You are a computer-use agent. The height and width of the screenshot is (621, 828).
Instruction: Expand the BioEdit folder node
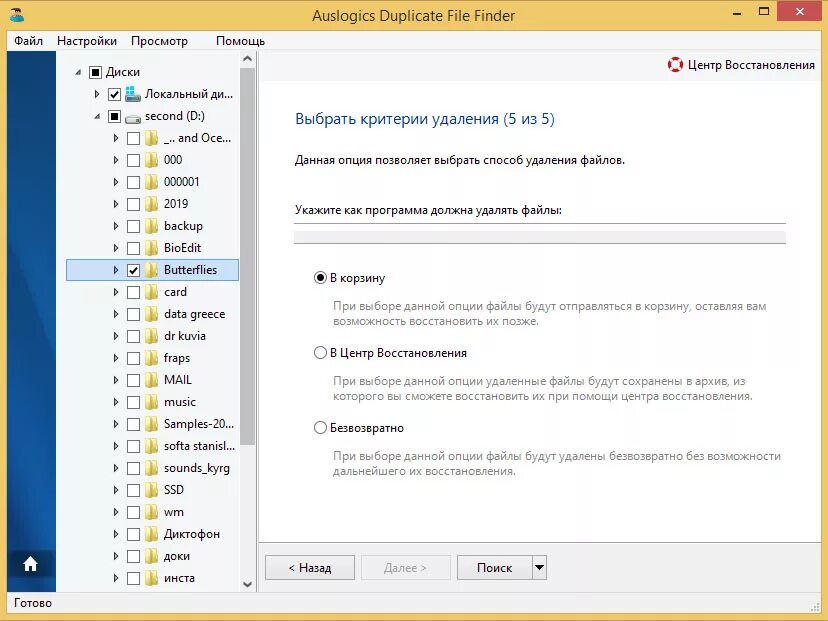coord(116,248)
